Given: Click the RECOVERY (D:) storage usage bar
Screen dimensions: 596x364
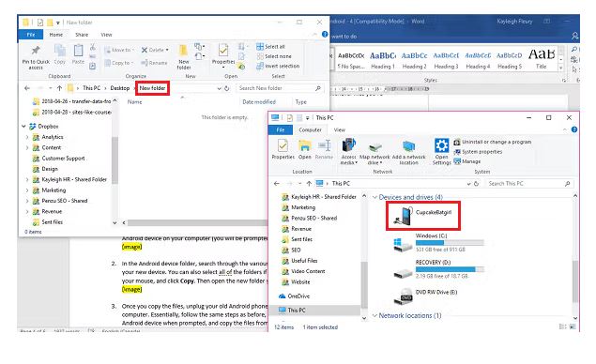Looking at the screenshot, I should [450, 269].
